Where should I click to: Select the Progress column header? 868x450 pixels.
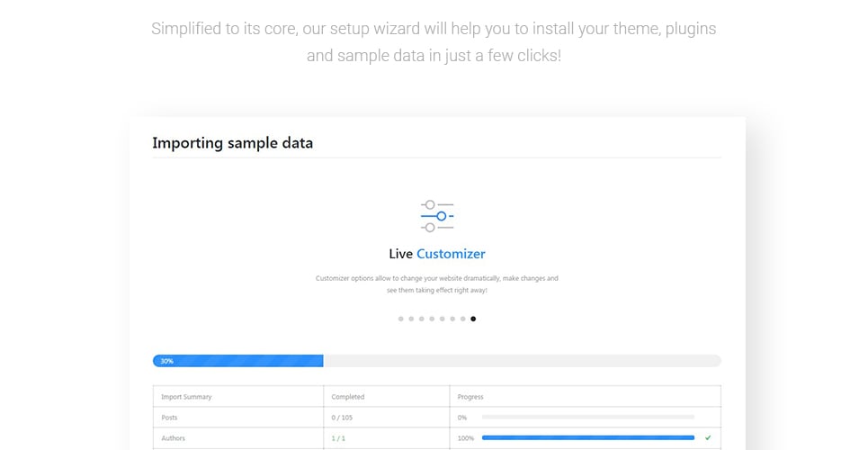pos(470,397)
